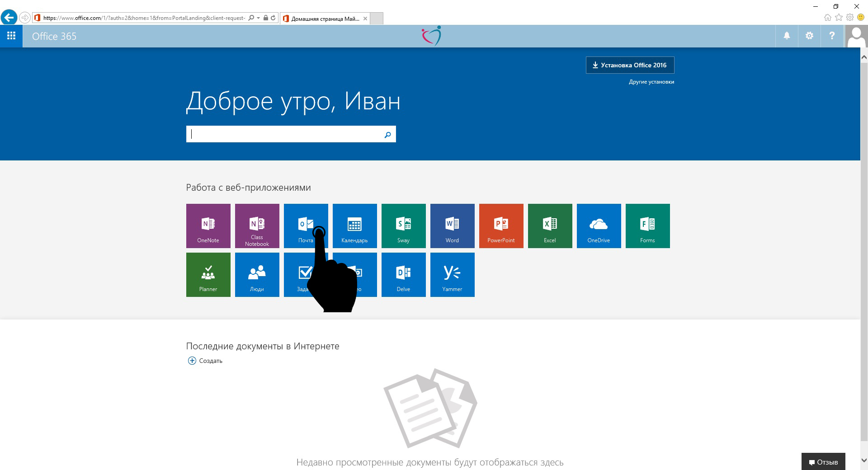
Task: Click the browser smiley feedback icon
Action: coord(861,18)
